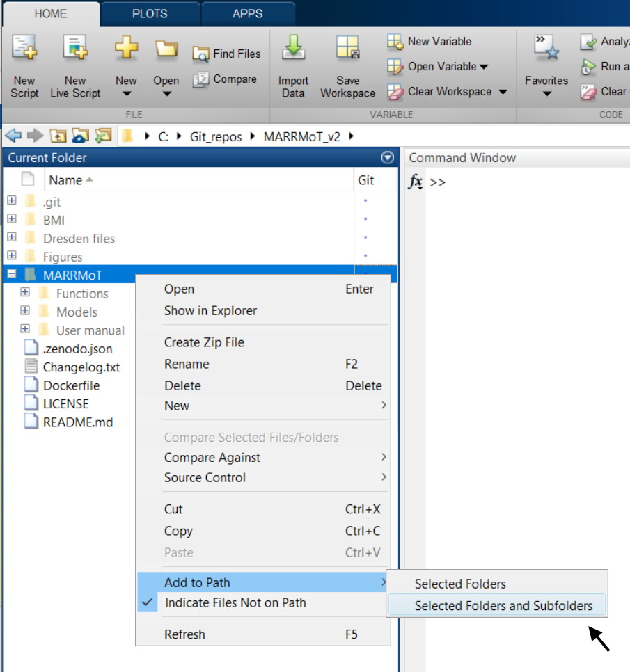This screenshot has width=630, height=672.
Task: Toggle Indicate Files Not on Path
Action: [263, 602]
